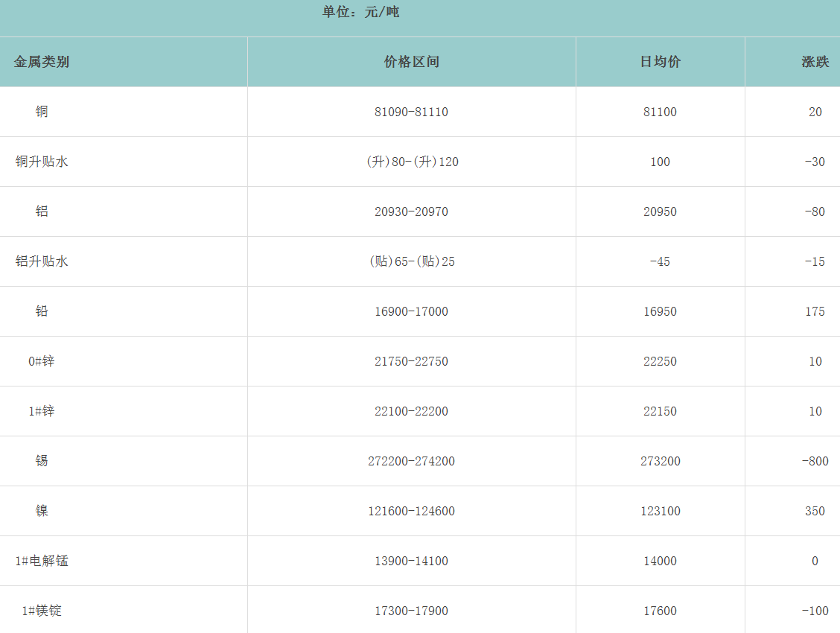Select the 1#电解锰 row label
This screenshot has height=633, width=840.
point(42,561)
